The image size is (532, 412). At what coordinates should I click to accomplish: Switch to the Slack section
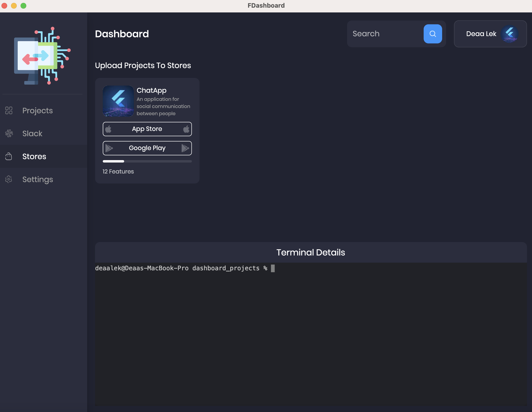[33, 133]
